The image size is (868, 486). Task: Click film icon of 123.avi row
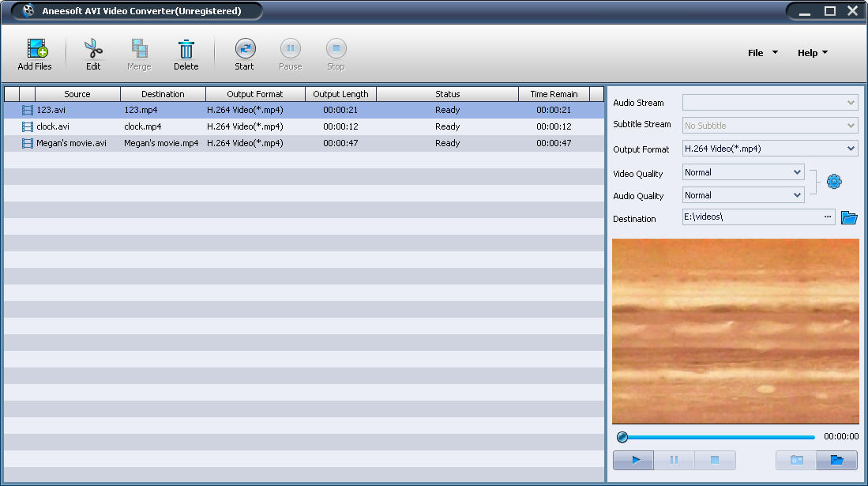tap(27, 111)
